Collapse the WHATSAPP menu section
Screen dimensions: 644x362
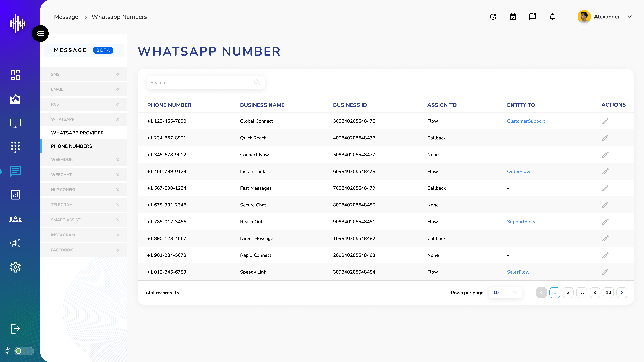[84, 119]
